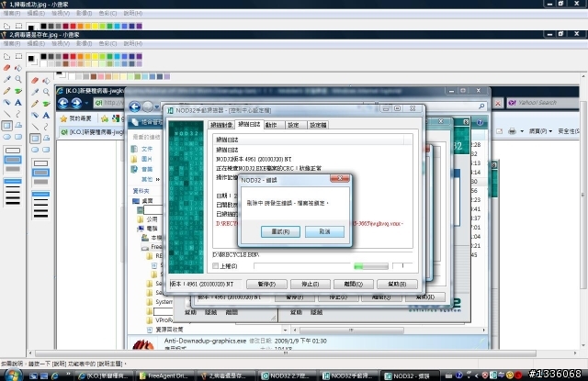Click IE back arrow in the pictured browser
This screenshot has height=381, width=588.
[x=63, y=103]
